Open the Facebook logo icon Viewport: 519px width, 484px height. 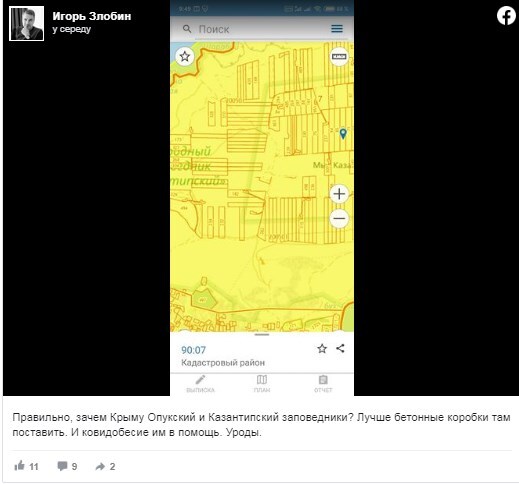506,16
